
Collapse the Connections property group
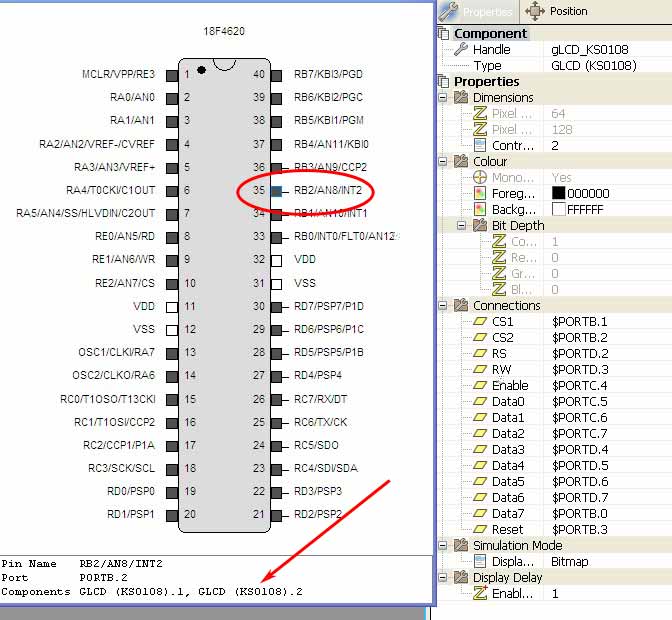pyautogui.click(x=443, y=306)
